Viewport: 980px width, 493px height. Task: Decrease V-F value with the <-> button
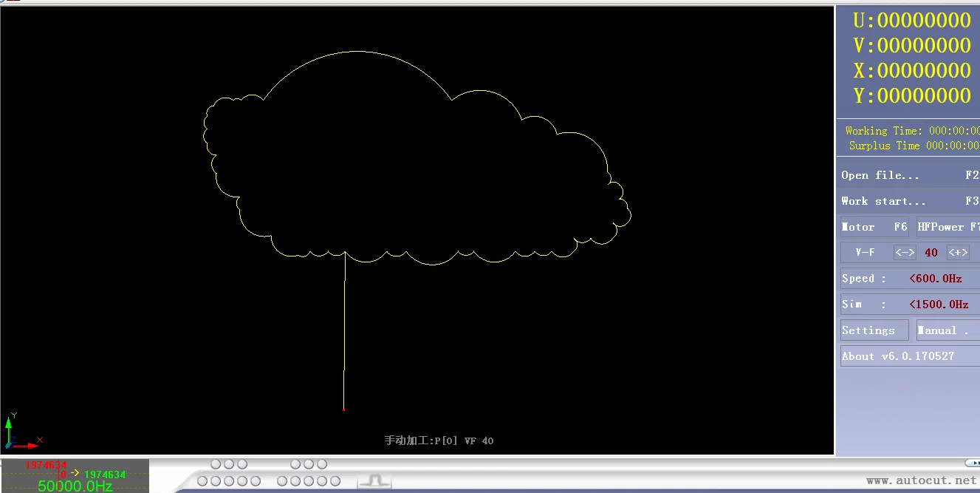click(x=905, y=253)
